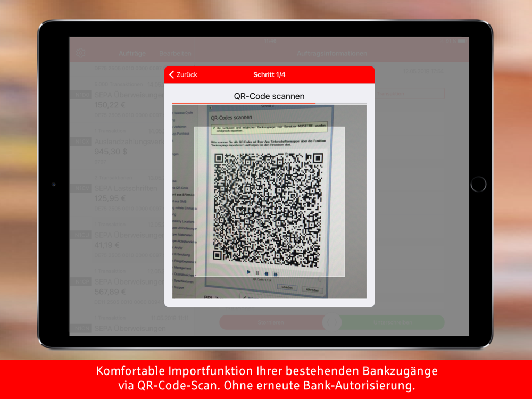This screenshot has height=399, width=532.
Task: Click the rewind icon below QR code
Action: 267,273
